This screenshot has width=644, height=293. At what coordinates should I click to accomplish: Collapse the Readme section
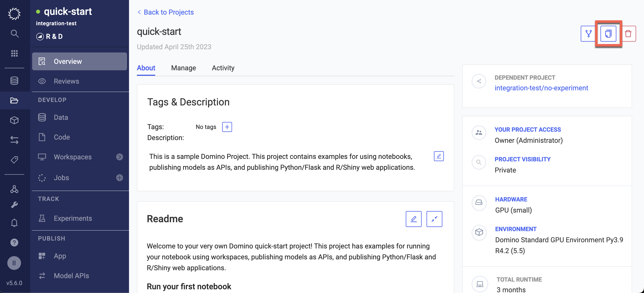point(434,219)
